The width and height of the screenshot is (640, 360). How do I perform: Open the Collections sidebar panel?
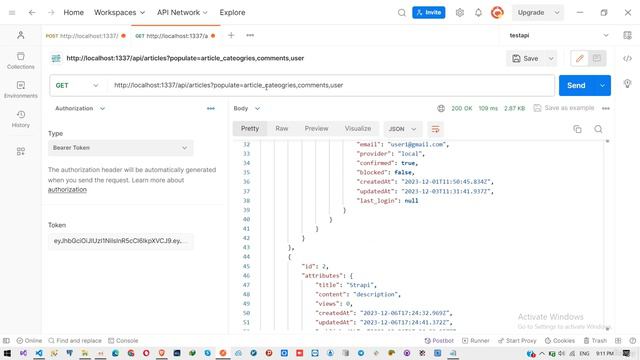click(21, 60)
